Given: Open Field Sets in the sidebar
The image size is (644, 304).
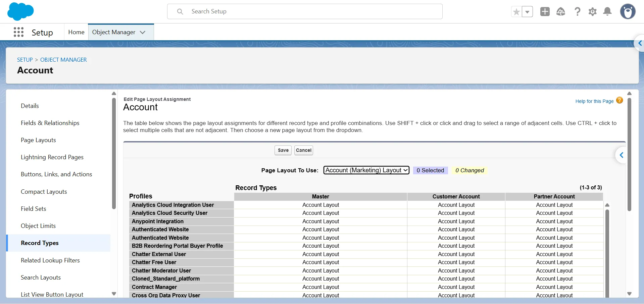Looking at the screenshot, I should pyautogui.click(x=34, y=208).
